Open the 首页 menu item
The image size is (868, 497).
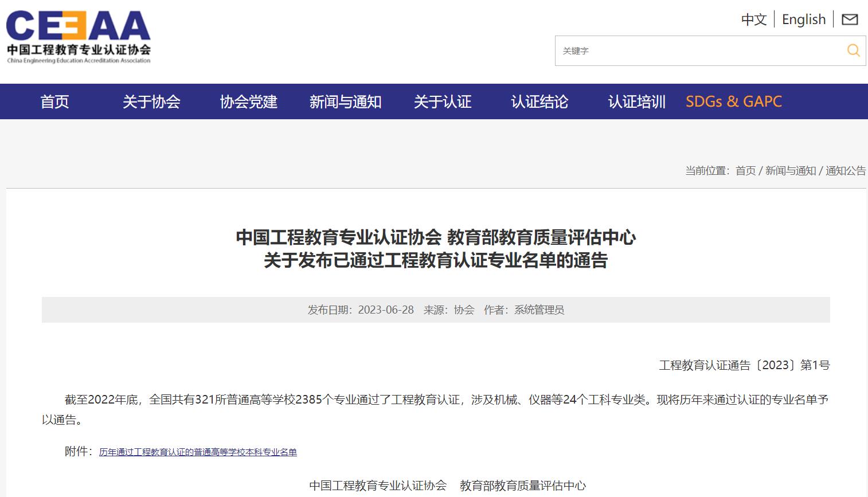(x=54, y=101)
